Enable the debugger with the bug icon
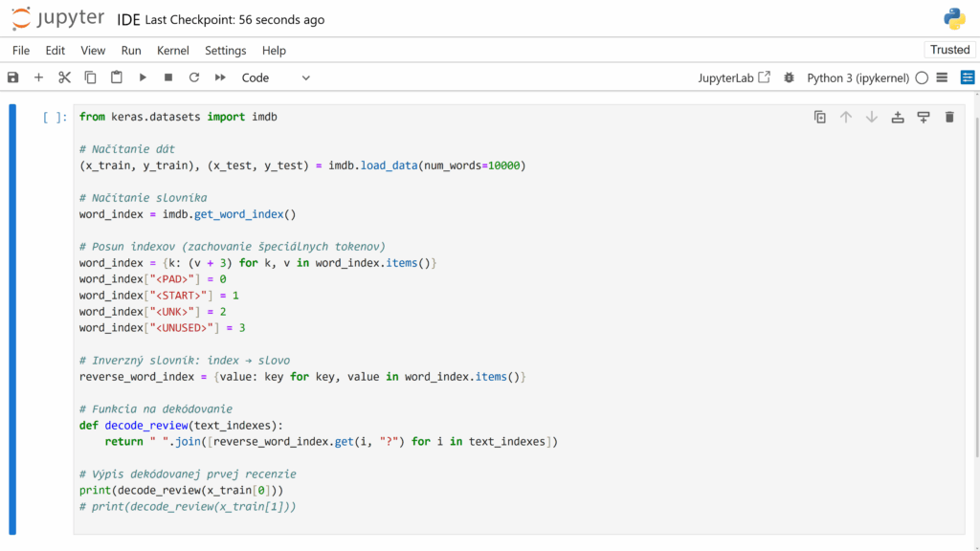The image size is (980, 551). click(789, 77)
